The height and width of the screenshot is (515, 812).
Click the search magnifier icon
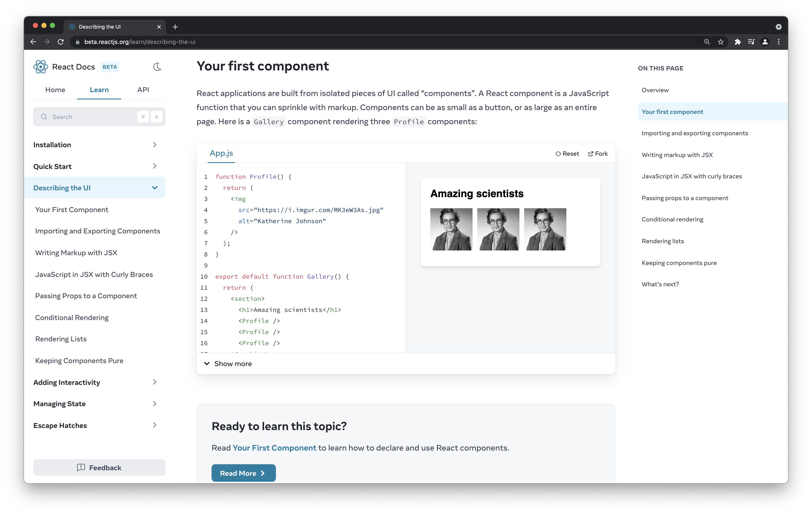44,116
